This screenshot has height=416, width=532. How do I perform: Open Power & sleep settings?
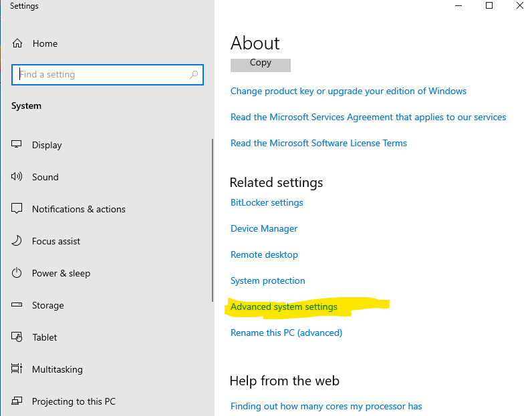pos(61,273)
